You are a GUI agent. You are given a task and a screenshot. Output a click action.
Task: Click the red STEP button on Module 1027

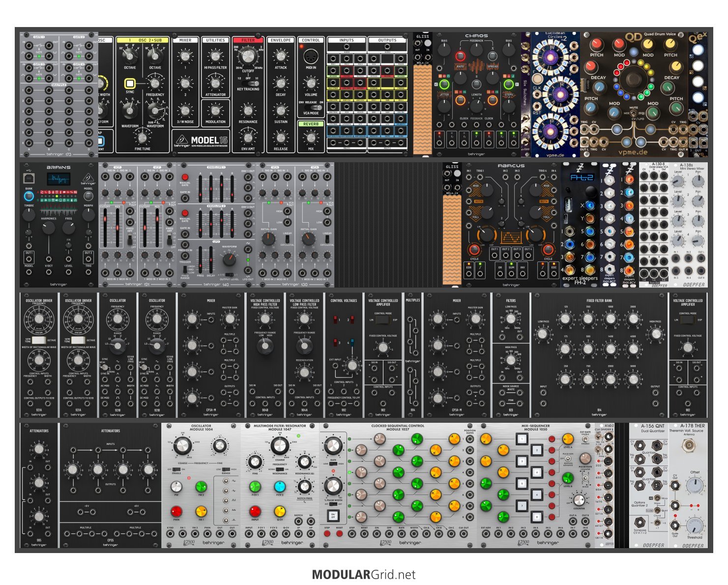(326, 533)
